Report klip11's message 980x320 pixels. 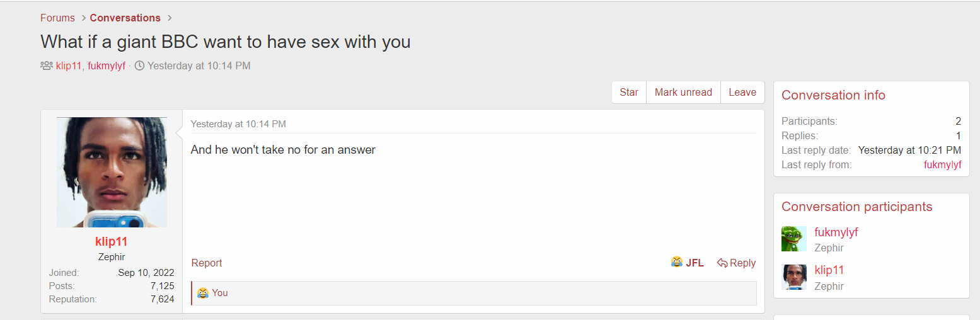[207, 263]
